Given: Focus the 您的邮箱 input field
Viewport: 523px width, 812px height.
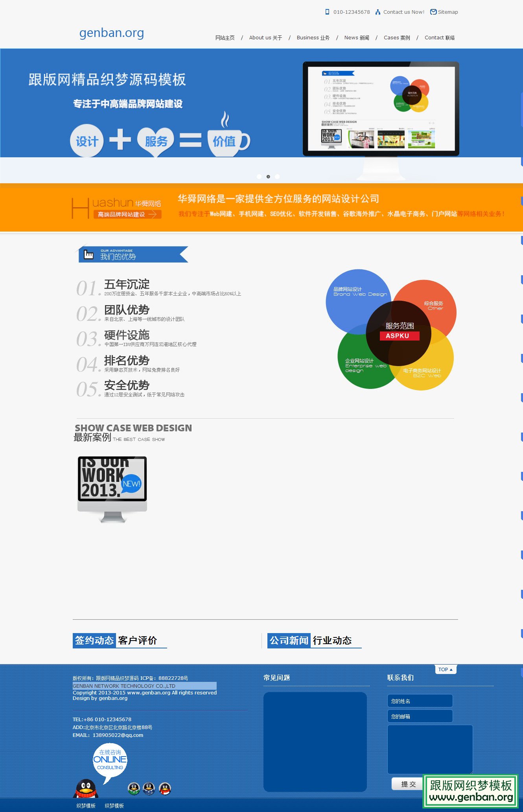Looking at the screenshot, I should pos(420,716).
